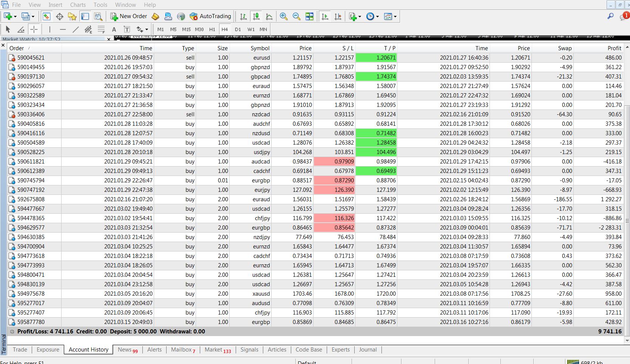The image size is (630, 364).
Task: Open the Indicators list dropdown arrow
Action: [x=360, y=16]
